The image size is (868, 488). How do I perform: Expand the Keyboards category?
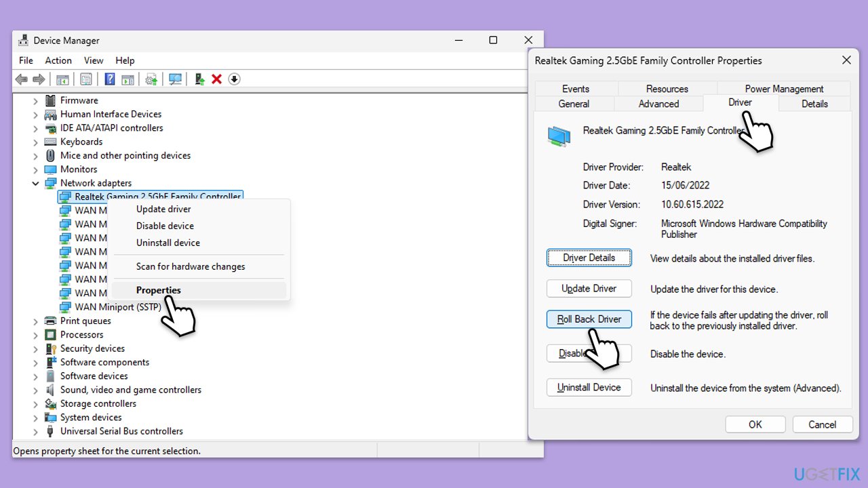[x=36, y=142]
